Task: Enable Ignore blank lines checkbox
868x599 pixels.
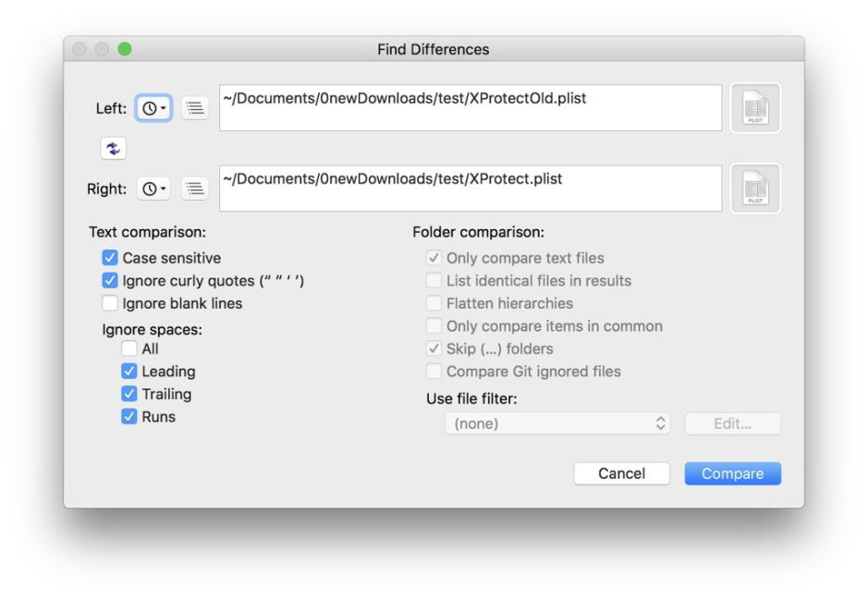Action: (x=110, y=303)
